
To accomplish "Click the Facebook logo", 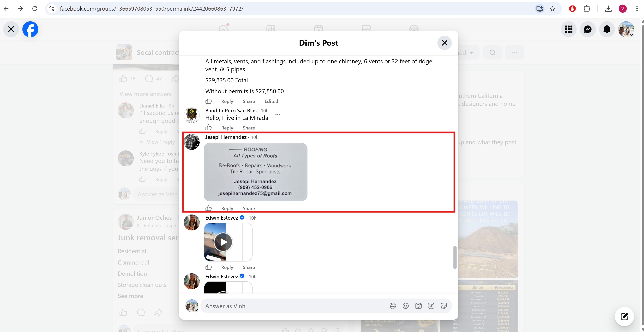I will (x=30, y=29).
